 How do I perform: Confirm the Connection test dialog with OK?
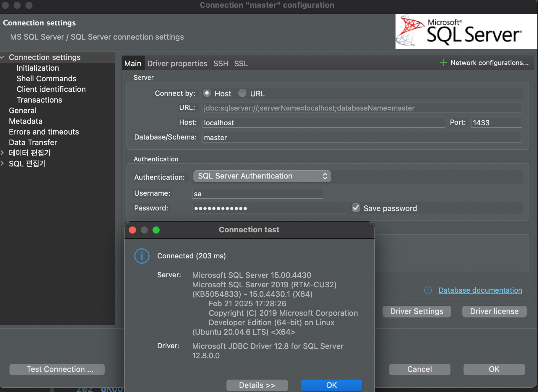(332, 385)
